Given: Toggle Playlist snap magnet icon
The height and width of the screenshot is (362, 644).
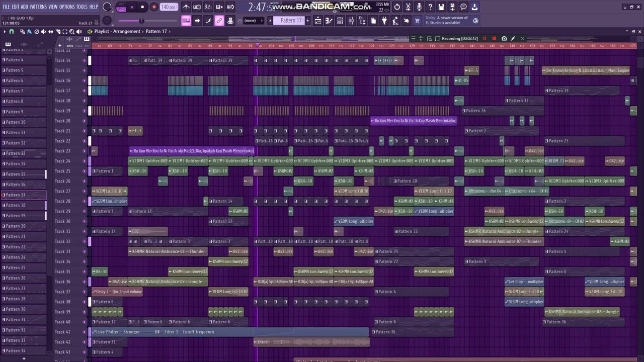Looking at the screenshot, I should 12,31.
